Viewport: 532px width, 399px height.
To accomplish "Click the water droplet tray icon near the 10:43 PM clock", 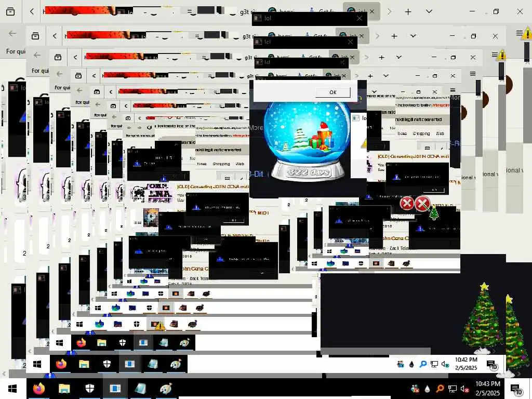I will [427, 389].
